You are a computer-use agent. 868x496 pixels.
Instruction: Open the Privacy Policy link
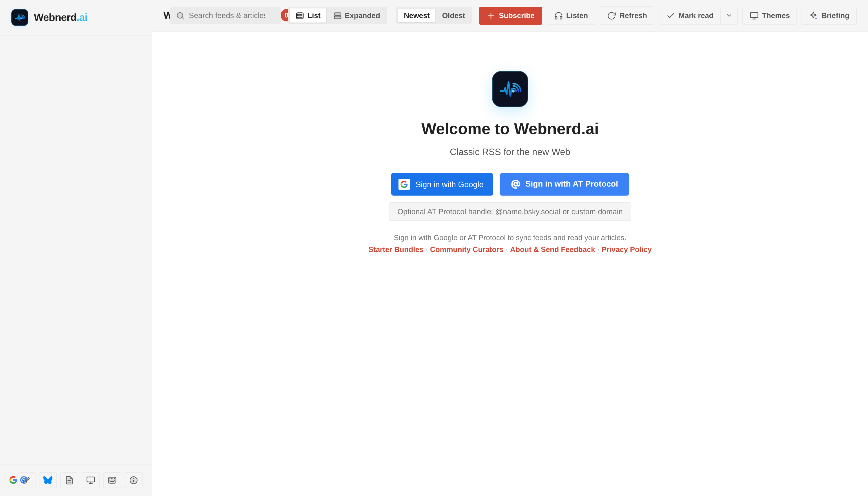tap(626, 249)
